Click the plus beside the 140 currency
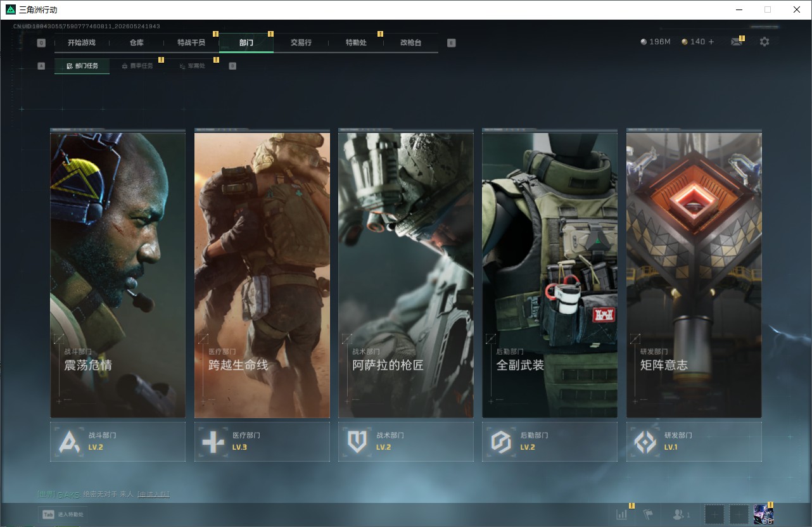812x527 pixels. coord(711,42)
